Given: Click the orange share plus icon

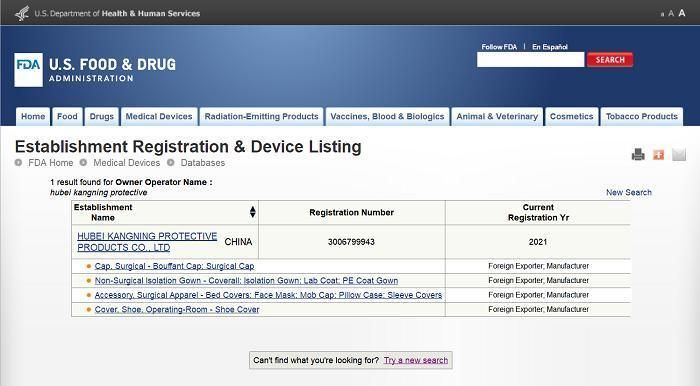Looking at the screenshot, I should (x=658, y=154).
